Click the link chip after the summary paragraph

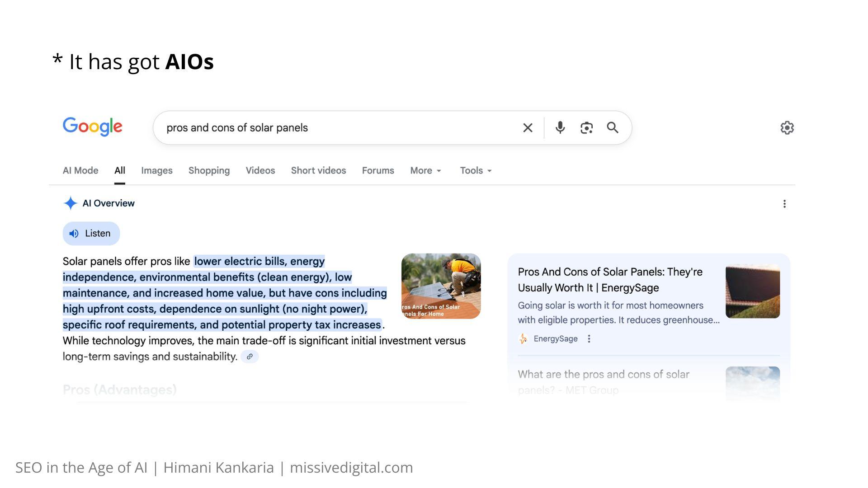point(250,357)
